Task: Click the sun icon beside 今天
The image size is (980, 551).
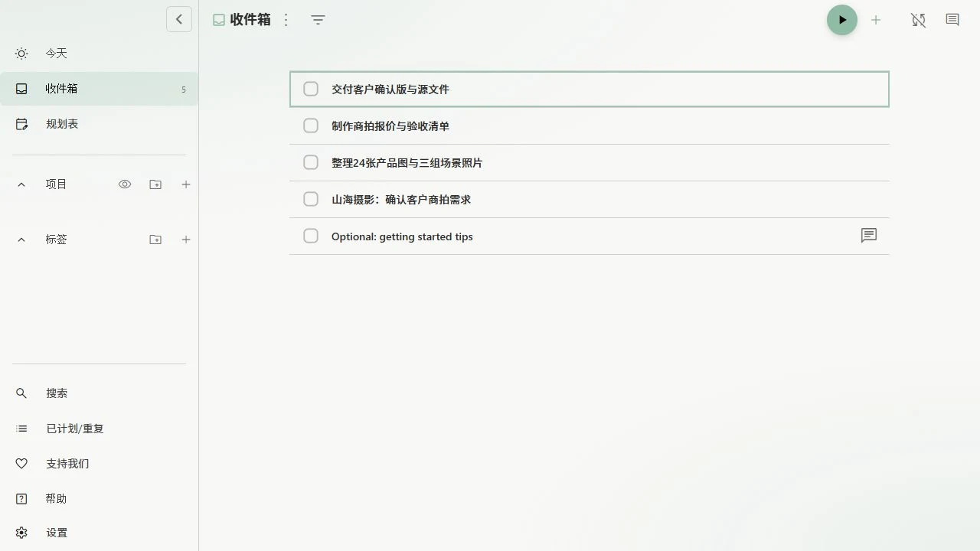Action: click(21, 54)
